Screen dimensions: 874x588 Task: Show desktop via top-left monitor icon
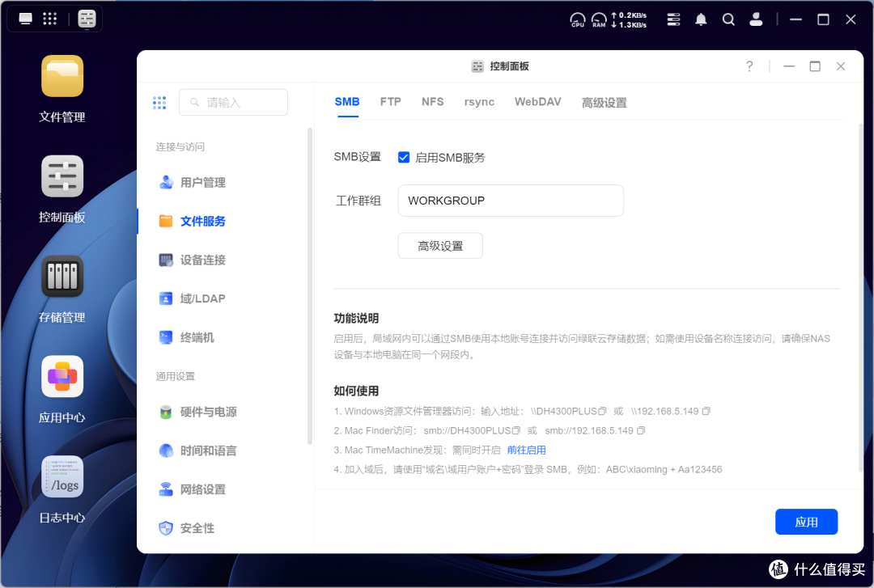pyautogui.click(x=26, y=19)
